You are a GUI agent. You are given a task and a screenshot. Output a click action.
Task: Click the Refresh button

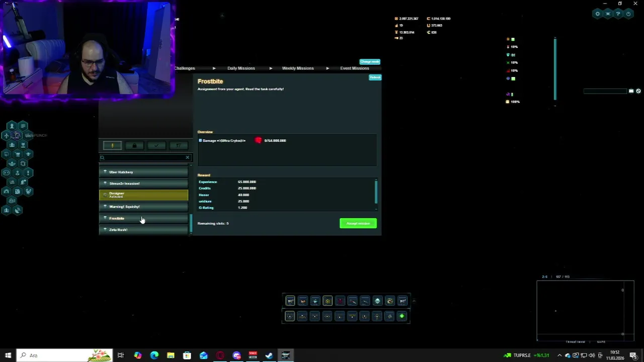point(375,77)
